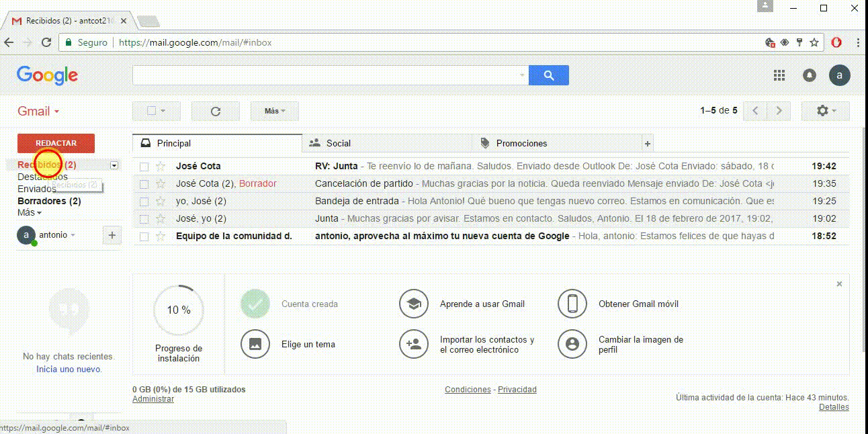Click the REDACTAR compose button
This screenshot has height=434, width=868.
(x=56, y=143)
